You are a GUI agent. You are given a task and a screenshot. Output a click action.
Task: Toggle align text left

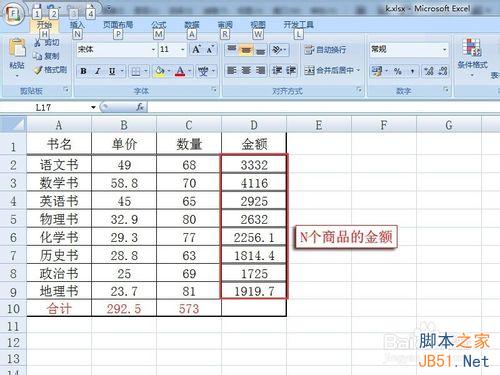click(232, 70)
